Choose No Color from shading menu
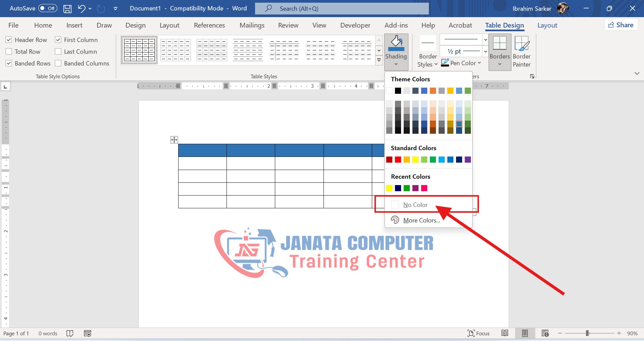The image size is (644, 341). [415, 205]
